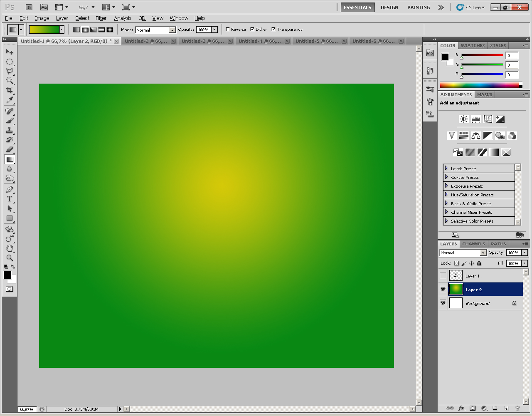
Task: Switch to the Channels tab
Action: click(473, 244)
